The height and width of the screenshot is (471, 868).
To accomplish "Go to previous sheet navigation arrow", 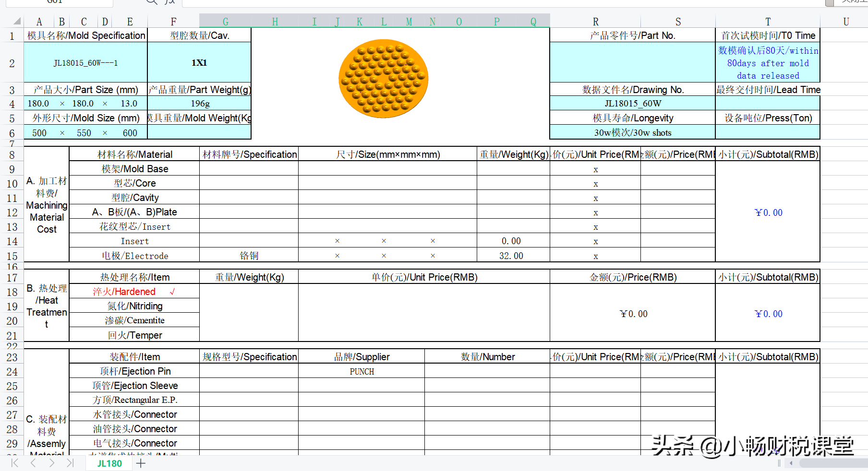I will [x=33, y=463].
